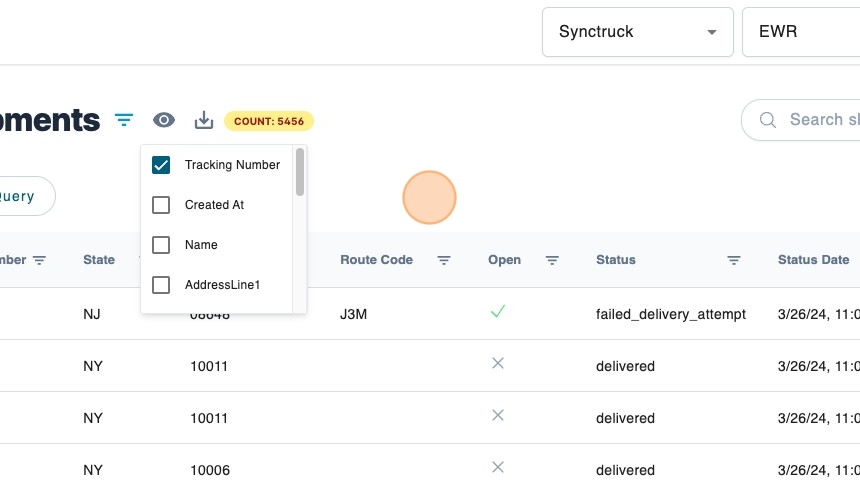Open the Status column filter icon
Screen dimensions: 860x480
pos(734,260)
